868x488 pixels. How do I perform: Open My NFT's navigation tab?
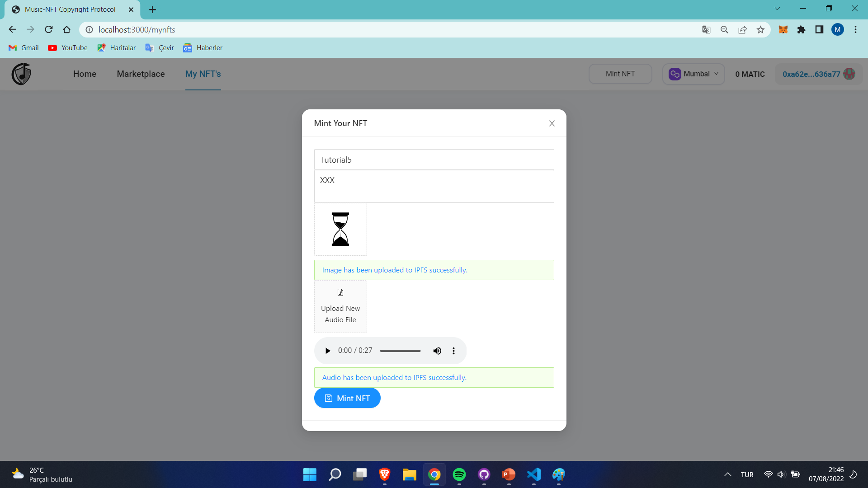[203, 74]
